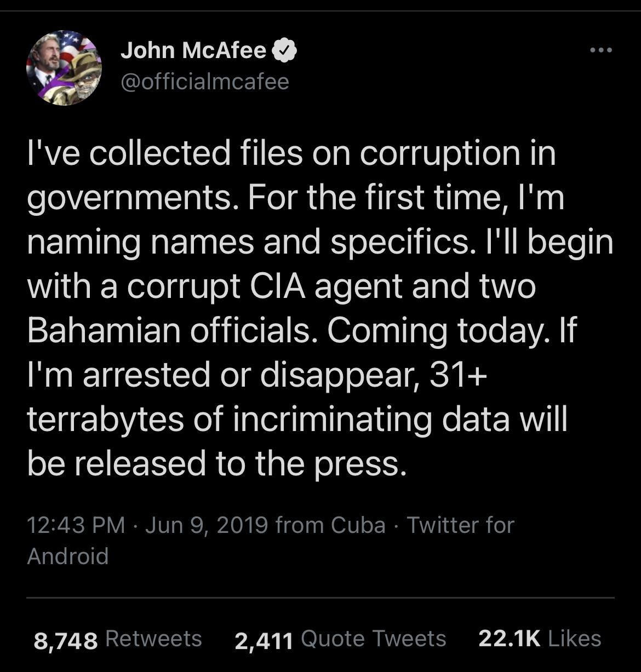Click the 2,411 quote count number
This screenshot has height=672, width=641.
tap(264, 640)
